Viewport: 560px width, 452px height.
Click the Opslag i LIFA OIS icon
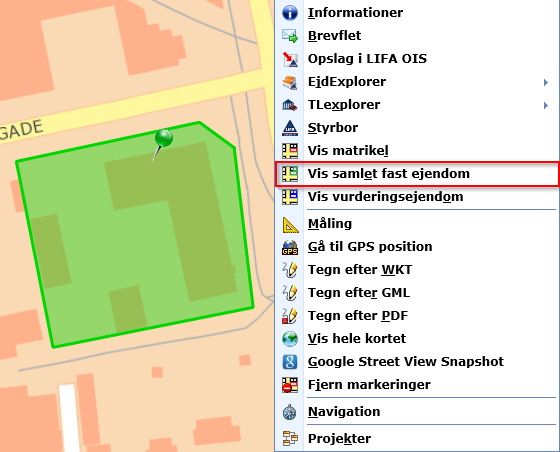point(290,59)
